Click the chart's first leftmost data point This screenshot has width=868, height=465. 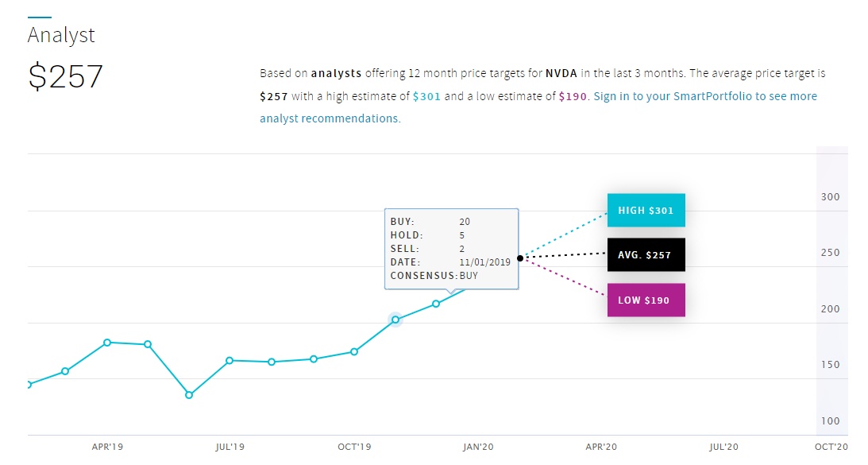29,385
